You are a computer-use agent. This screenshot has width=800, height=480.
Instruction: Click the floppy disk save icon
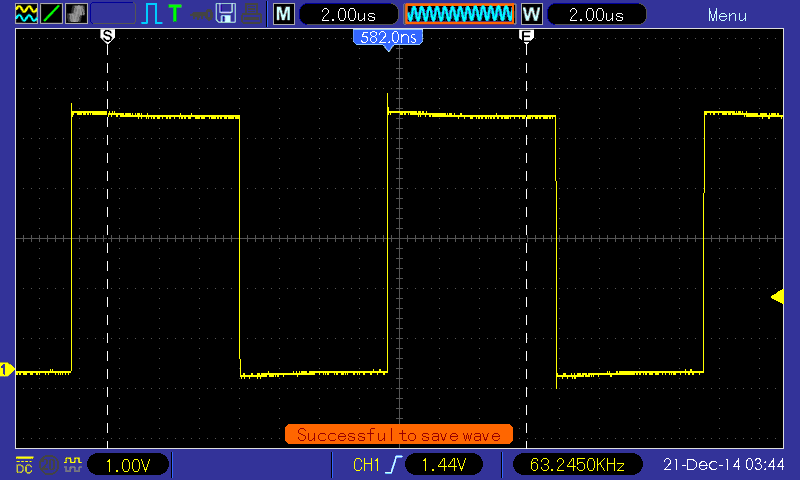pos(227,14)
